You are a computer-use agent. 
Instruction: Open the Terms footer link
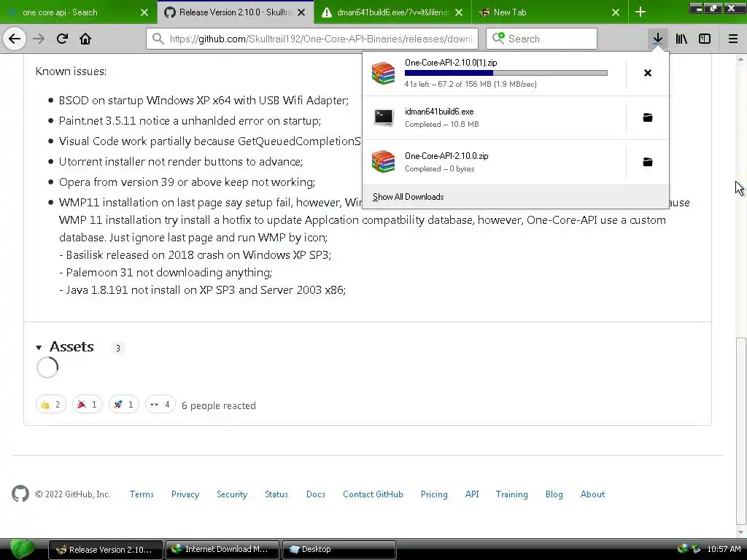pos(142,494)
